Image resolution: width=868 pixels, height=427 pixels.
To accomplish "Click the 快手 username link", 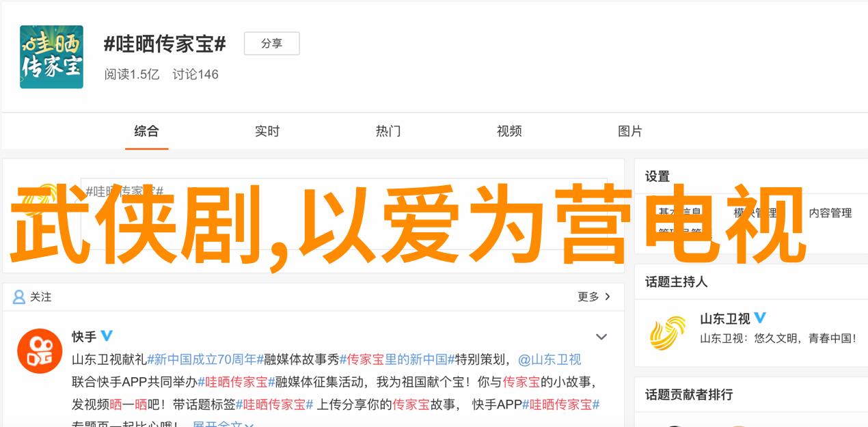I will (84, 337).
